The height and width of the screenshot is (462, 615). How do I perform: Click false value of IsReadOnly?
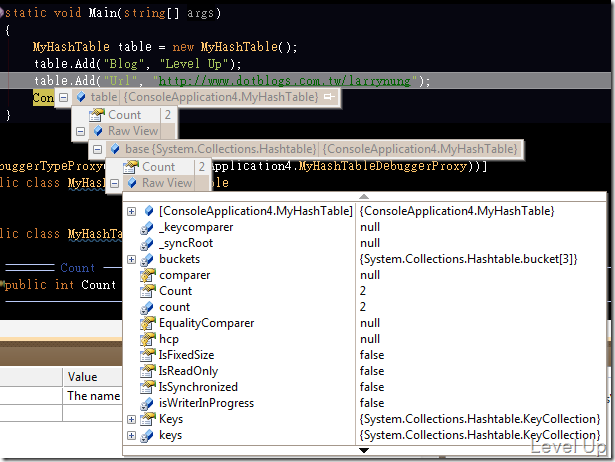point(372,371)
